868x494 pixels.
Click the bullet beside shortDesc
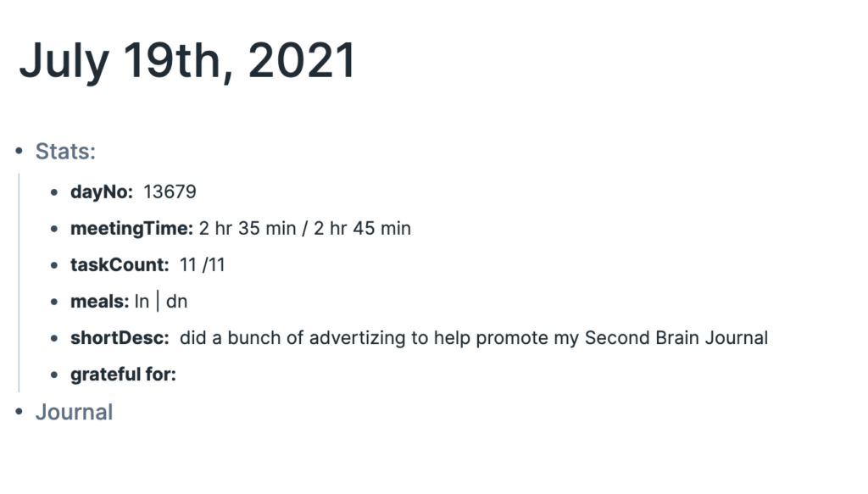click(54, 338)
